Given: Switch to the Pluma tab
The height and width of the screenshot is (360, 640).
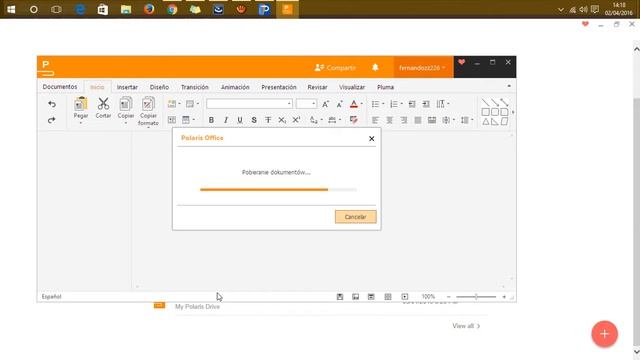Looking at the screenshot, I should tap(385, 87).
